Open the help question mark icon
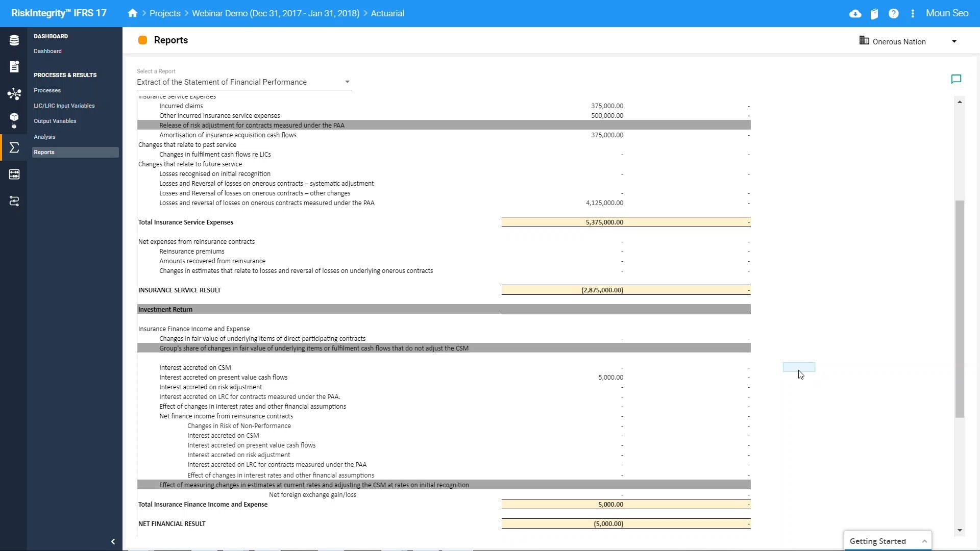980x551 pixels. click(893, 14)
